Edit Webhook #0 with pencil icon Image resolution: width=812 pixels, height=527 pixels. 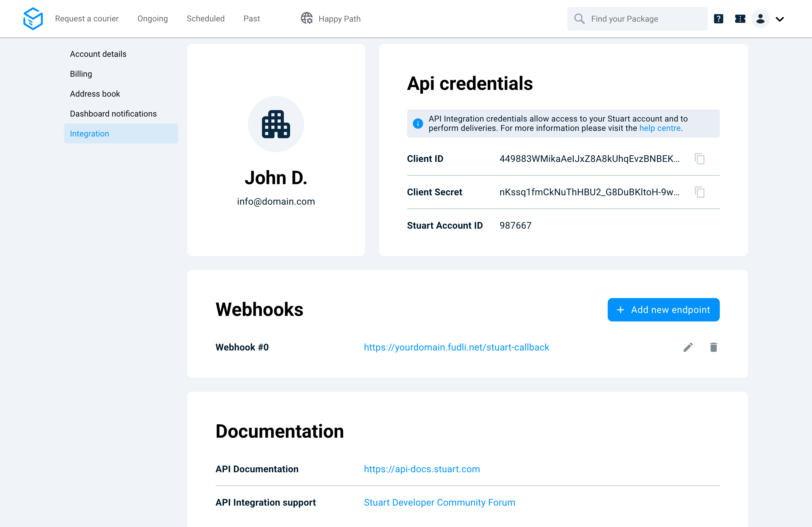tap(688, 347)
